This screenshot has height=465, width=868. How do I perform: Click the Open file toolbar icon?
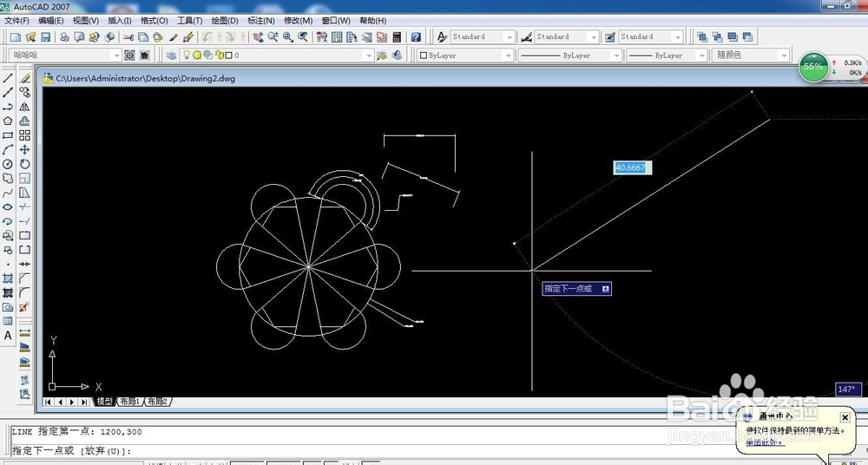pos(30,37)
